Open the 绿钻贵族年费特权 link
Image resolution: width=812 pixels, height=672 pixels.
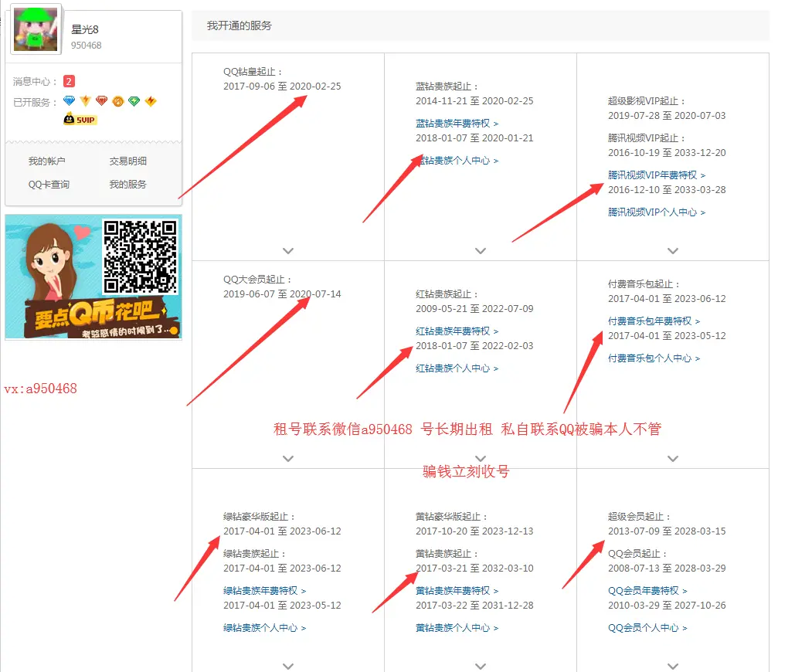click(x=265, y=591)
